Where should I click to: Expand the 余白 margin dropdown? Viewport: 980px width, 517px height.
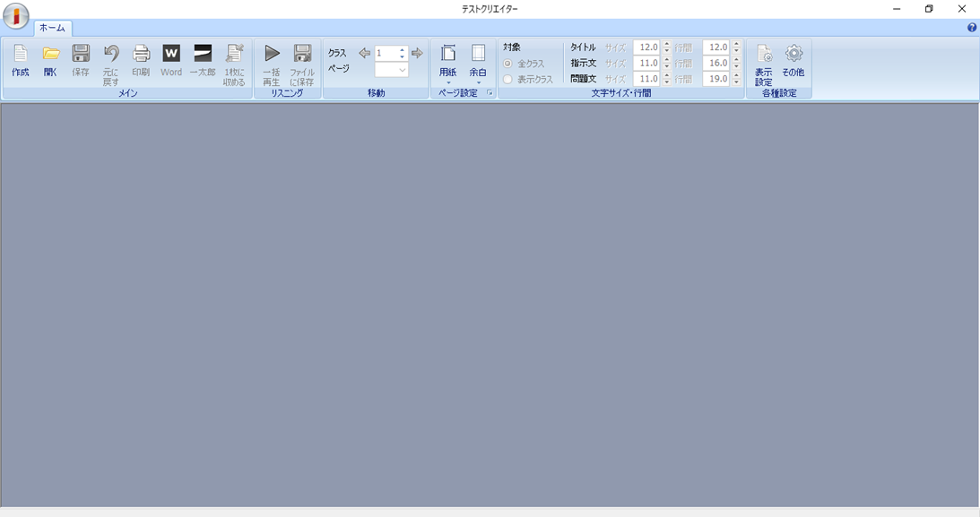point(478,63)
